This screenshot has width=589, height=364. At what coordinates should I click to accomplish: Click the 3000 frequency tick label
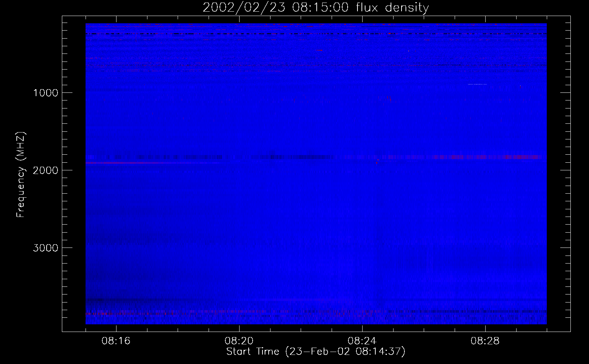(46, 248)
